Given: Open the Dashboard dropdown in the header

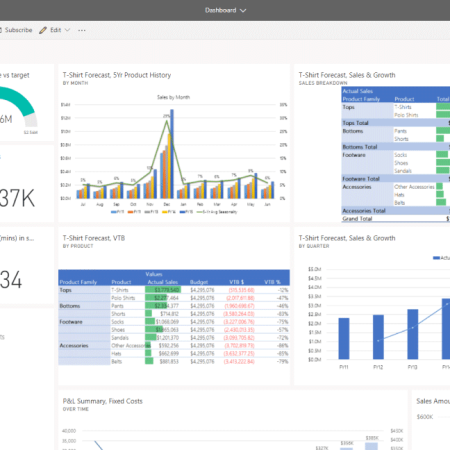Looking at the screenshot, I should [225, 10].
